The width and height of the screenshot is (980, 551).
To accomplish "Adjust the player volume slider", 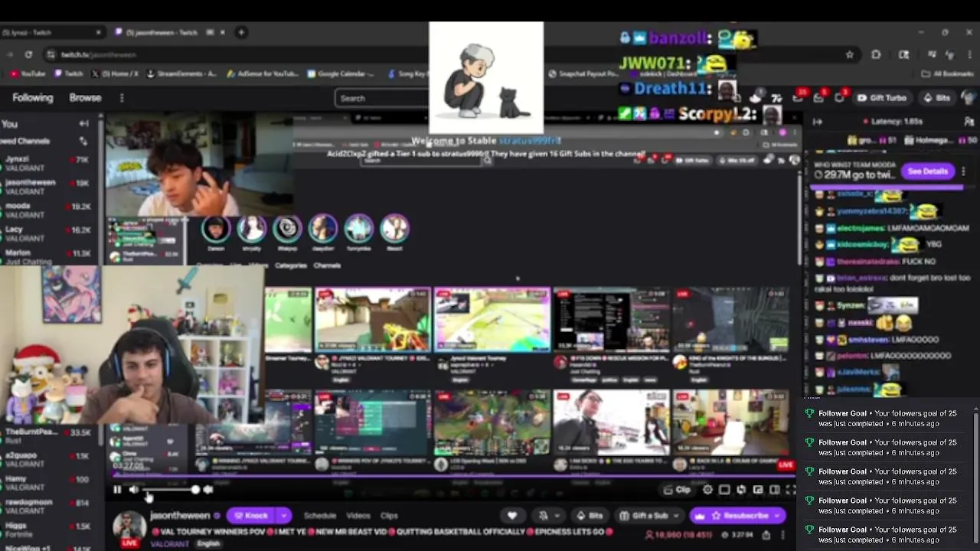I will point(171,490).
